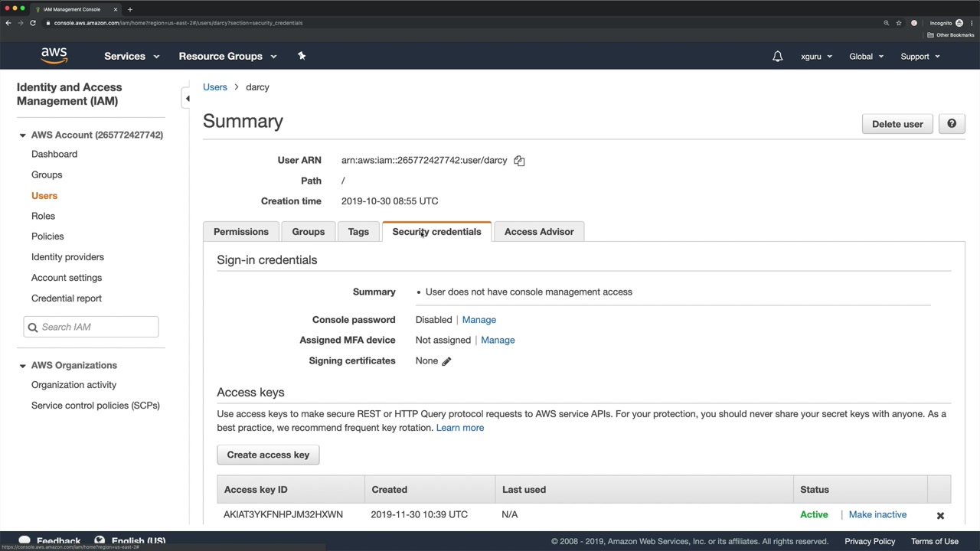Manage the console password
Image resolution: width=980 pixels, height=551 pixels.
479,320
